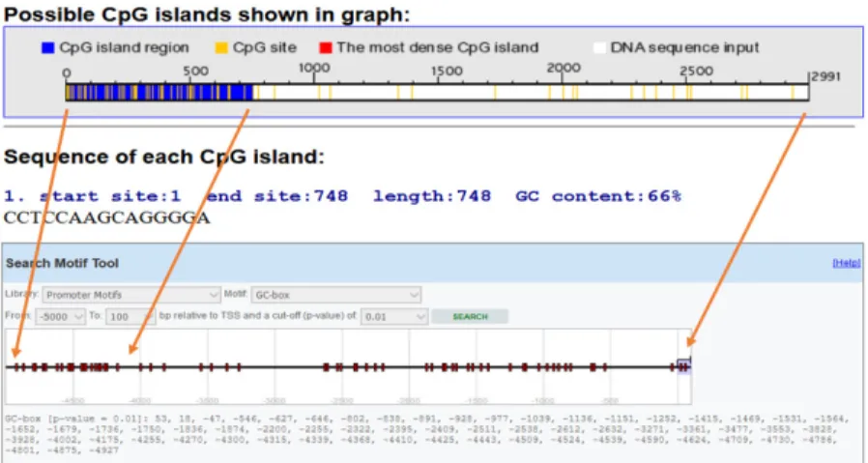
Task: Click the SEARCH button
Action: coord(470,316)
